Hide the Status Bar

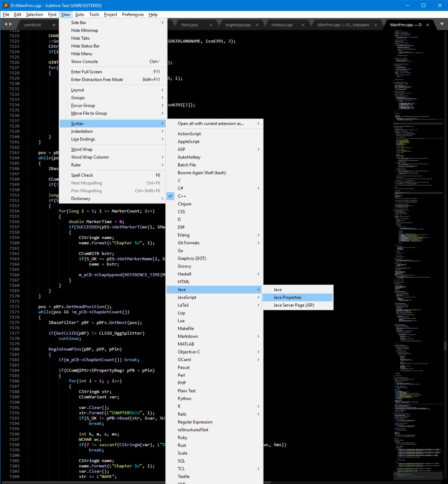(113, 46)
